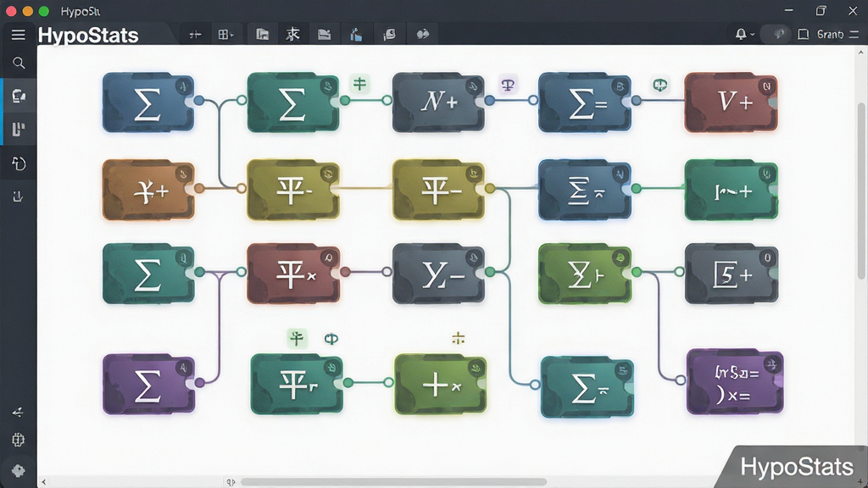Select the gray 5+ node
868x488 pixels.
point(732,274)
